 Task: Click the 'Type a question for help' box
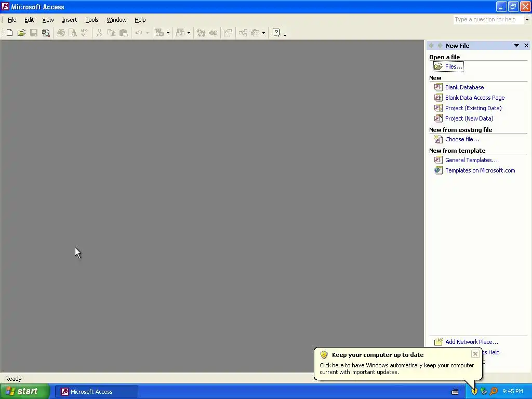488,19
